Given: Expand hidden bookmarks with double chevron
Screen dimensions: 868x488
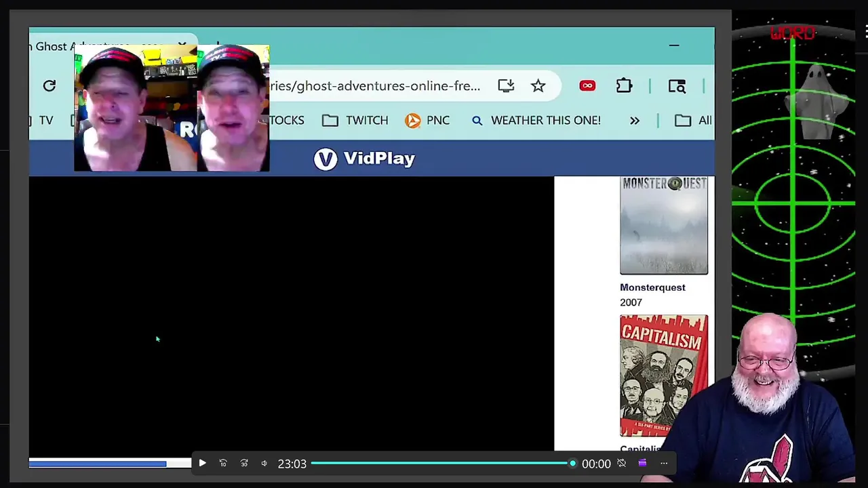Looking at the screenshot, I should pyautogui.click(x=635, y=121).
